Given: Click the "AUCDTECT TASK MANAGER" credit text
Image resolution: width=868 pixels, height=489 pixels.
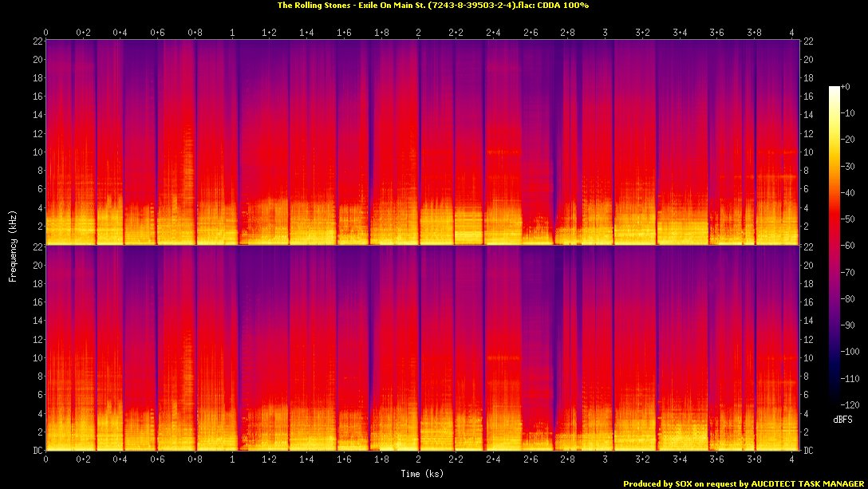Looking at the screenshot, I should tap(804, 483).
